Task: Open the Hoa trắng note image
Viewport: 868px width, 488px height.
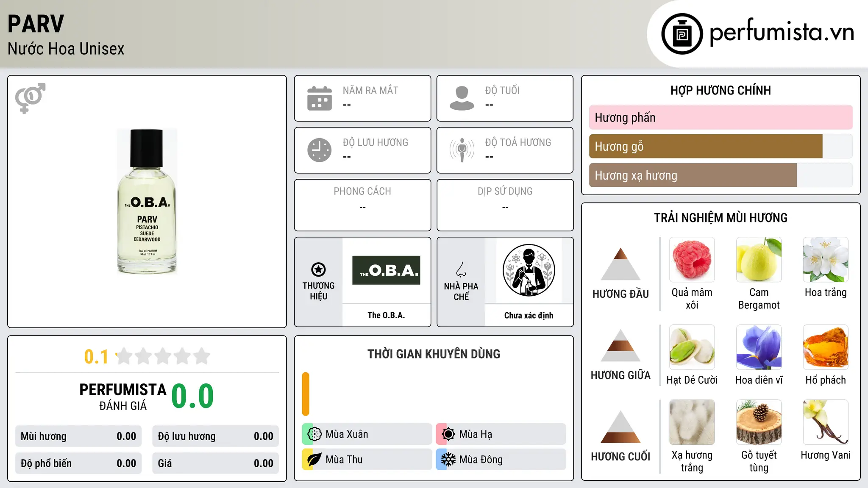Action: coord(826,260)
